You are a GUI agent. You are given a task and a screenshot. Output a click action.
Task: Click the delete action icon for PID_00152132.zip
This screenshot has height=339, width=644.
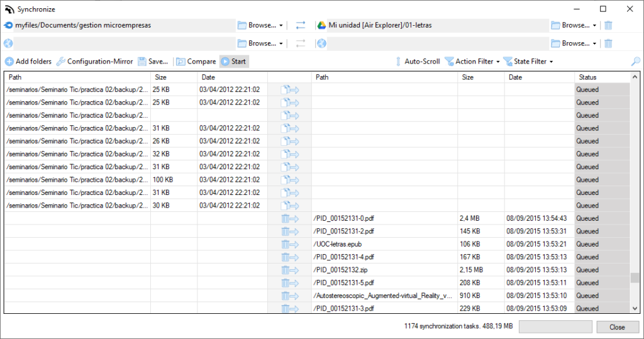tap(290, 270)
